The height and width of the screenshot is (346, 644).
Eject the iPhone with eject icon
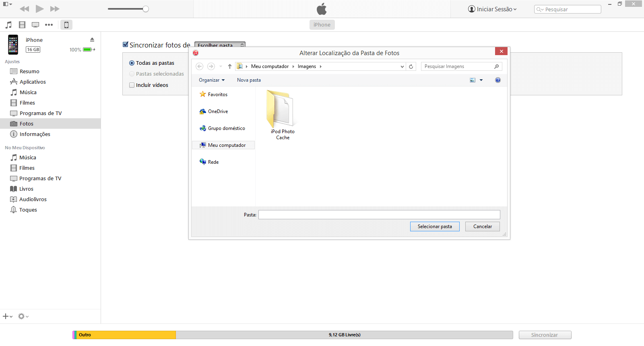pos(92,39)
